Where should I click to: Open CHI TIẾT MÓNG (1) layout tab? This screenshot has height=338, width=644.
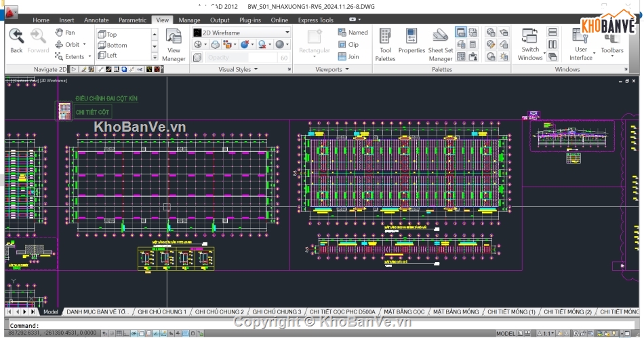[511, 312]
